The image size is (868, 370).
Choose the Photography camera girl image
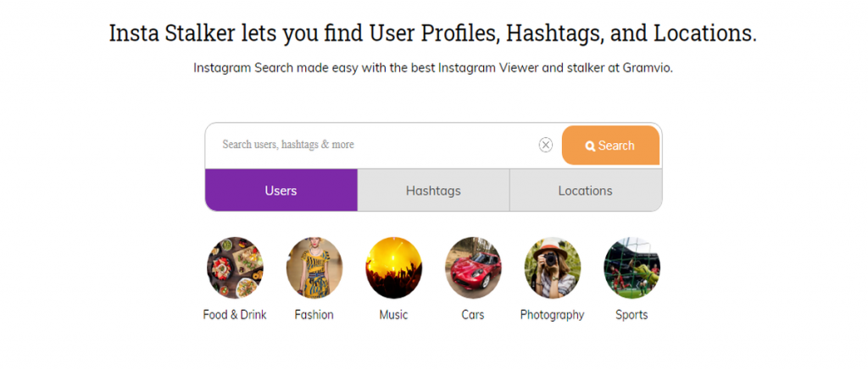tap(553, 268)
